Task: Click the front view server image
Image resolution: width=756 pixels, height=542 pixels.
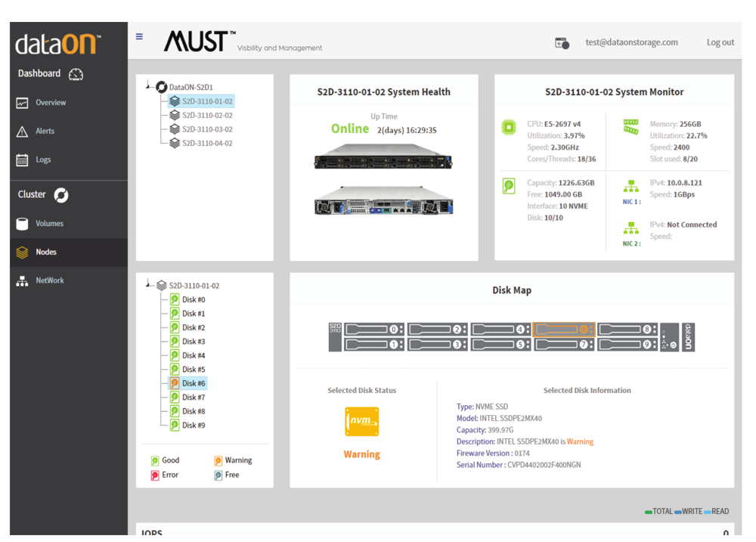Action: tap(383, 157)
